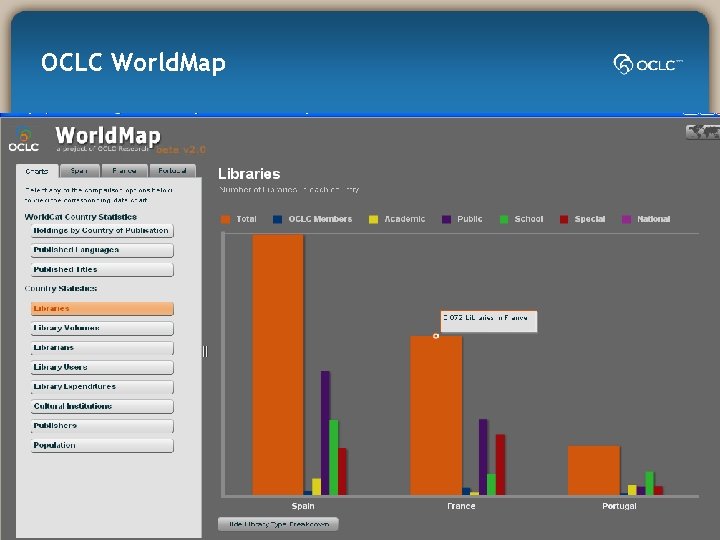Screen dimensions: 720x540
Task: Click the panel divider collapse handle
Action: pyautogui.click(x=205, y=351)
